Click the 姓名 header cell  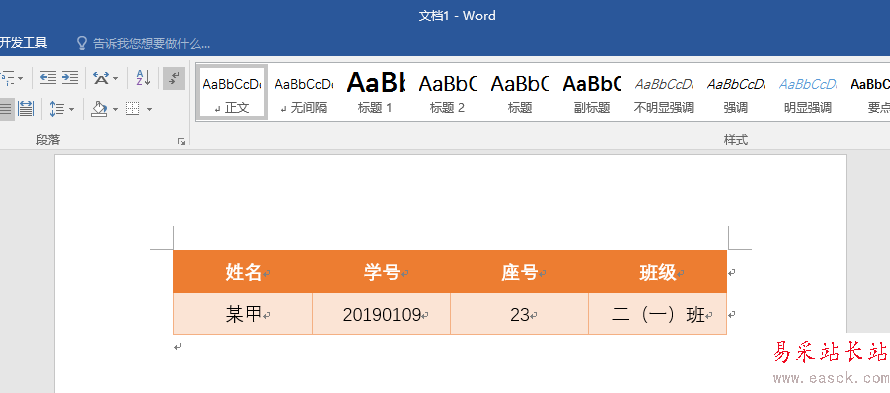point(243,272)
